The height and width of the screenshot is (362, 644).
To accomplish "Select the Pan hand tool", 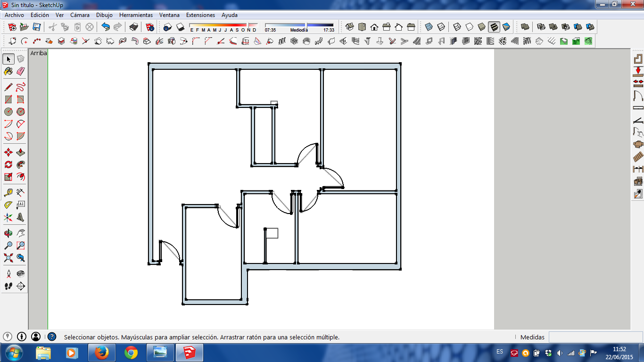I will (x=21, y=233).
